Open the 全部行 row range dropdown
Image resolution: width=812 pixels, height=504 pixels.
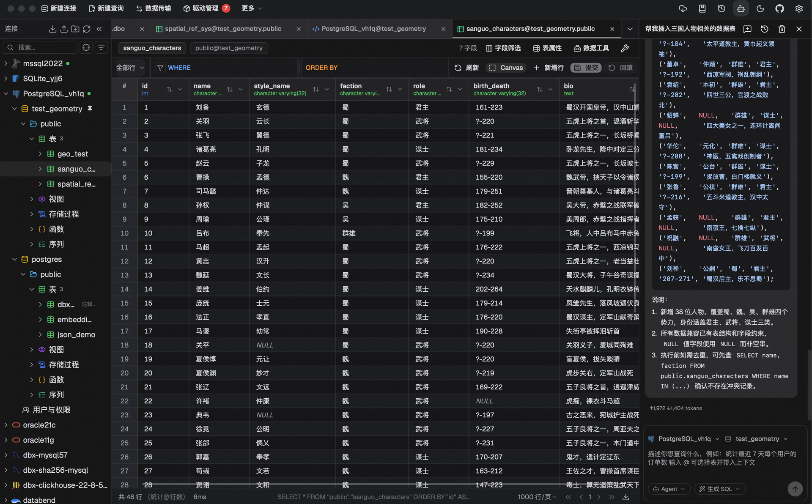(x=130, y=68)
